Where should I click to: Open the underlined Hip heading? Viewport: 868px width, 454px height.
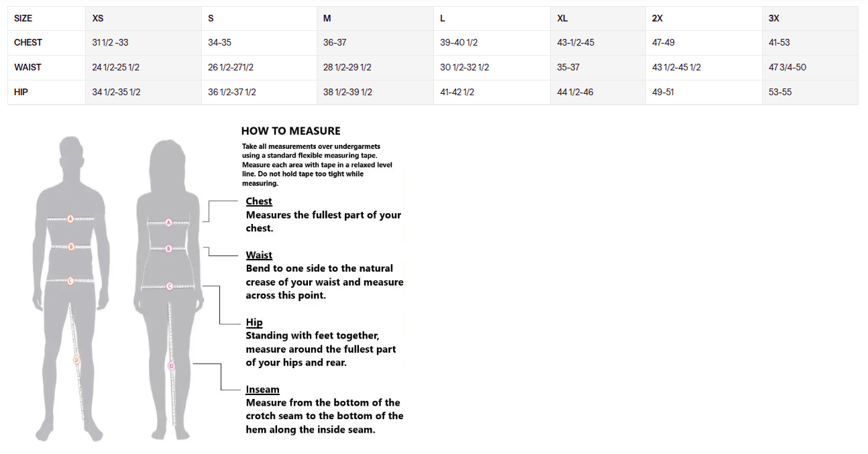pyautogui.click(x=254, y=322)
